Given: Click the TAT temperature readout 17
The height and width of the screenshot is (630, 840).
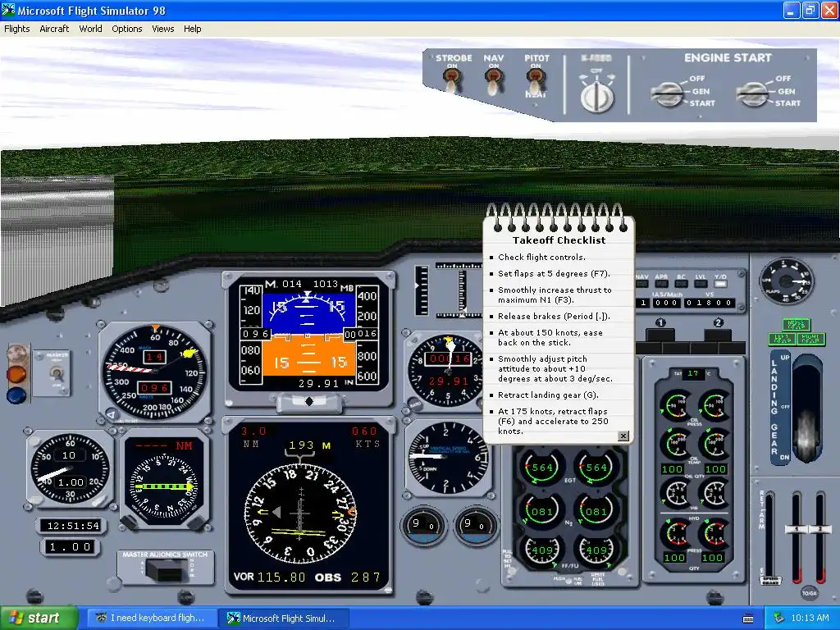Looking at the screenshot, I should point(693,373).
